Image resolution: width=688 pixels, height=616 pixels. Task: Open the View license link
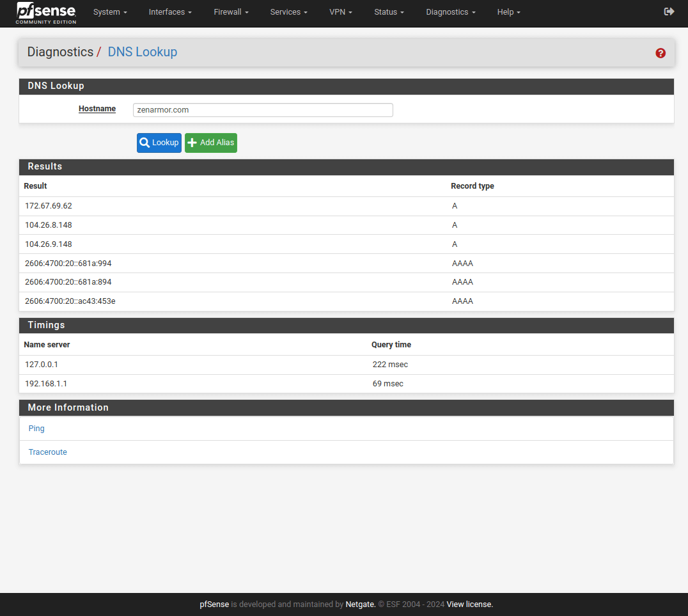pyautogui.click(x=469, y=604)
